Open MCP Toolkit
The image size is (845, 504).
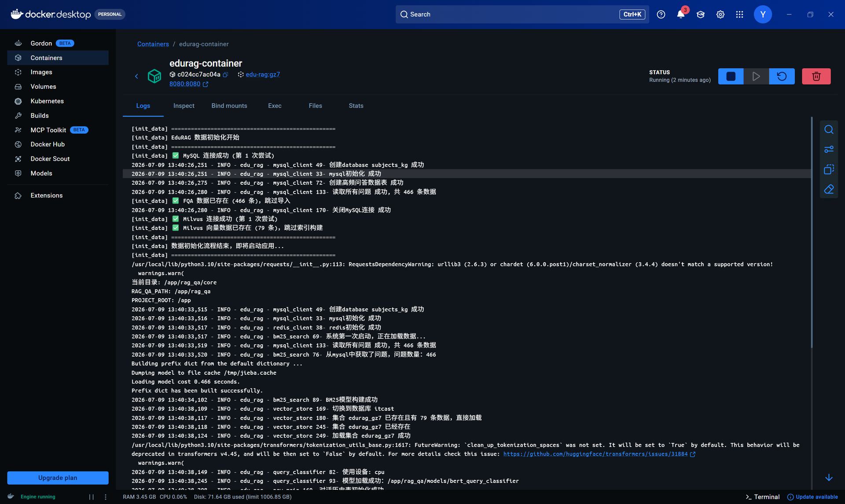(x=58, y=130)
